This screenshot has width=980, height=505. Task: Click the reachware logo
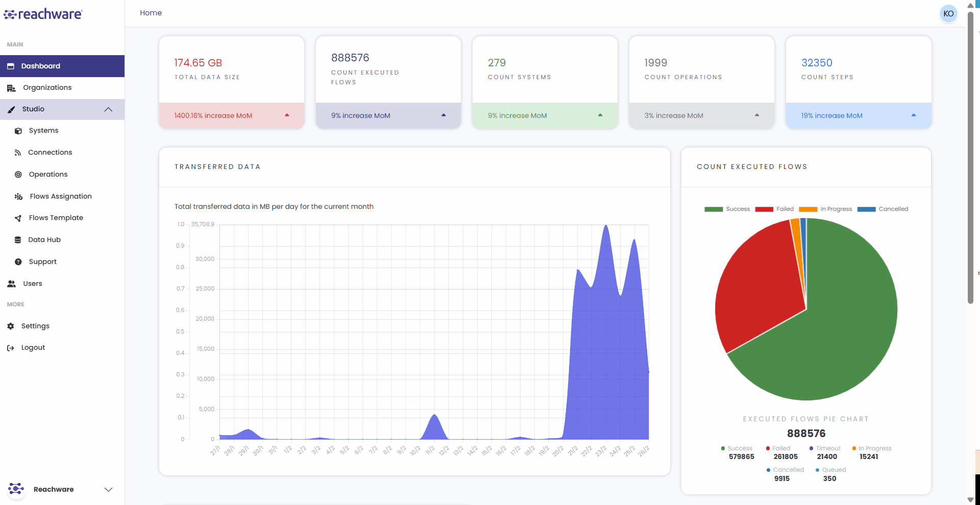pyautogui.click(x=43, y=14)
